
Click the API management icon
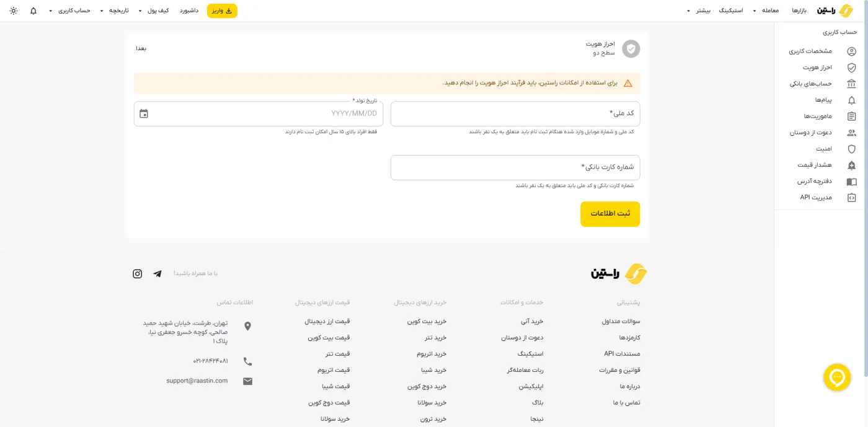[851, 198]
